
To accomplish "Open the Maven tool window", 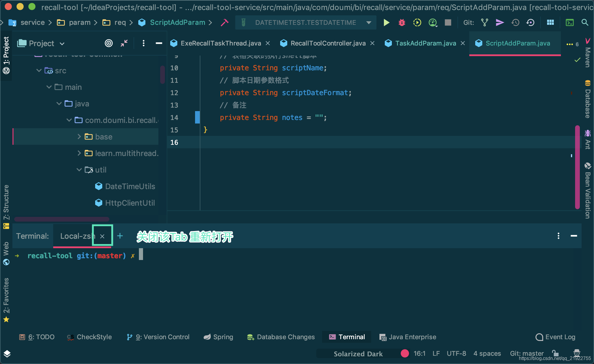I will pyautogui.click(x=588, y=53).
